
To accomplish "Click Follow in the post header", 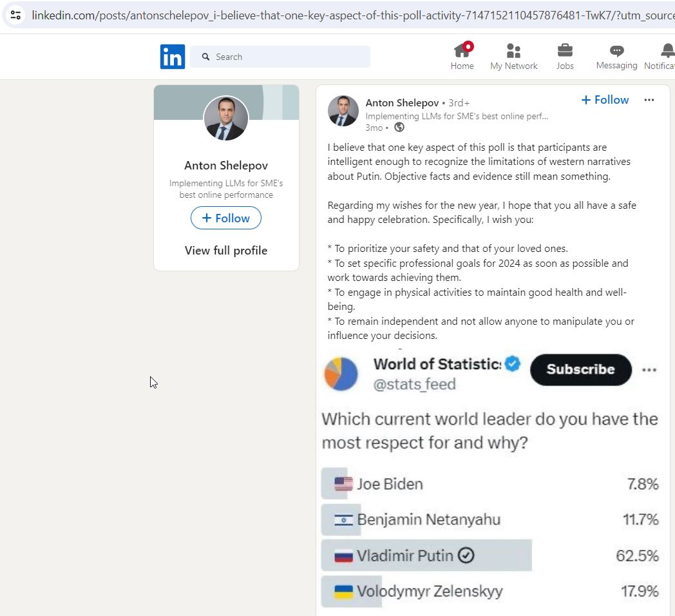I will coord(605,100).
